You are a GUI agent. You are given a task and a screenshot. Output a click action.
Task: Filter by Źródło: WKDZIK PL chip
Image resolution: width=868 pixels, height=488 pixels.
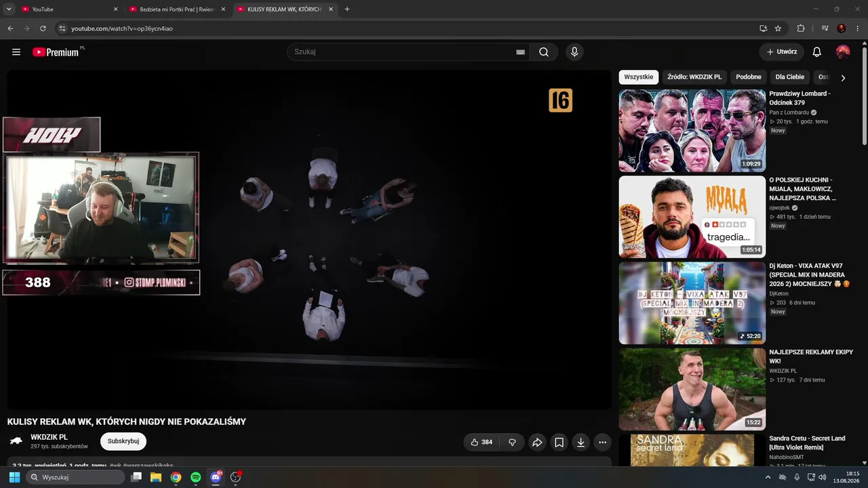point(694,77)
